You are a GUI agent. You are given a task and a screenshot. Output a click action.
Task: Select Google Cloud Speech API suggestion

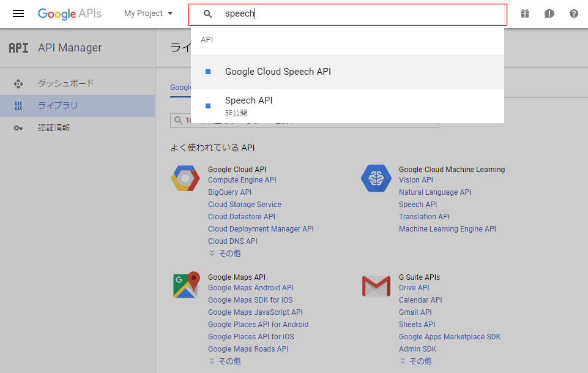click(x=348, y=72)
